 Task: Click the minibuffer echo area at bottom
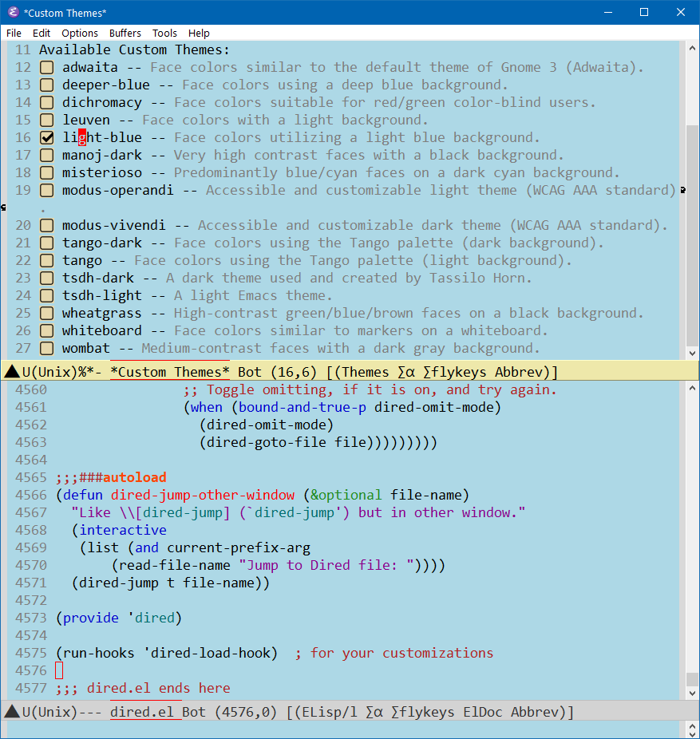pos(343,729)
